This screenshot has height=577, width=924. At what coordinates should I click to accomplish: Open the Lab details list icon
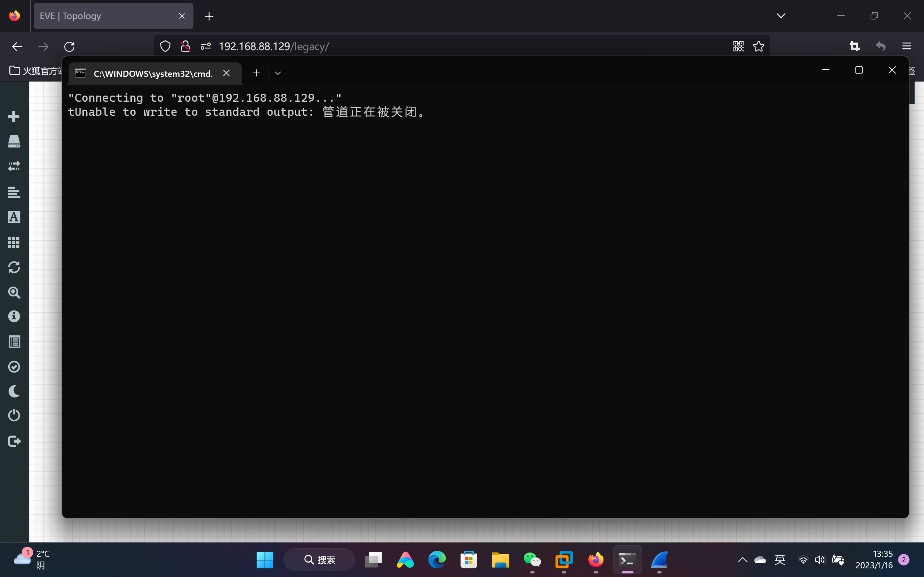(14, 342)
